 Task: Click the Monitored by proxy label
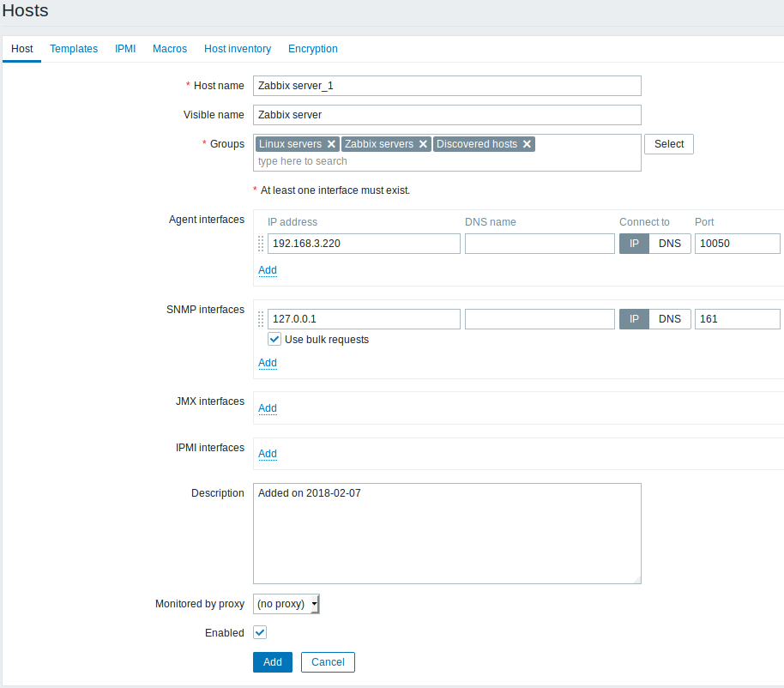(200, 603)
